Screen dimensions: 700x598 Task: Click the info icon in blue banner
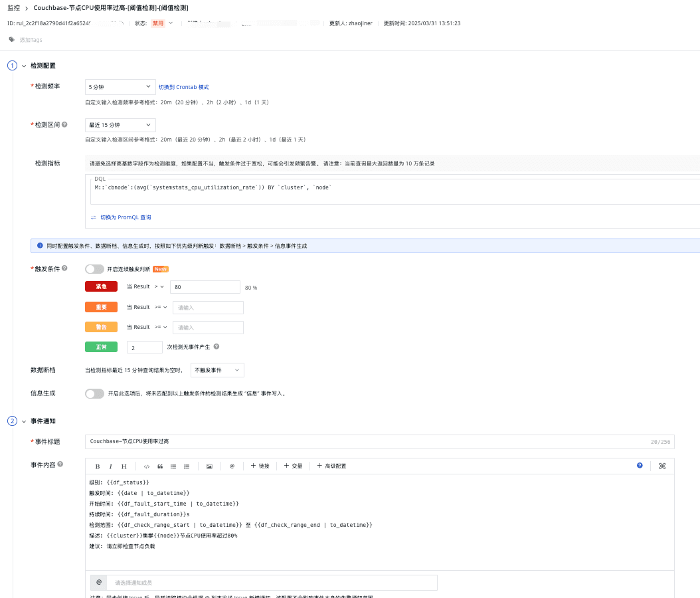40,246
